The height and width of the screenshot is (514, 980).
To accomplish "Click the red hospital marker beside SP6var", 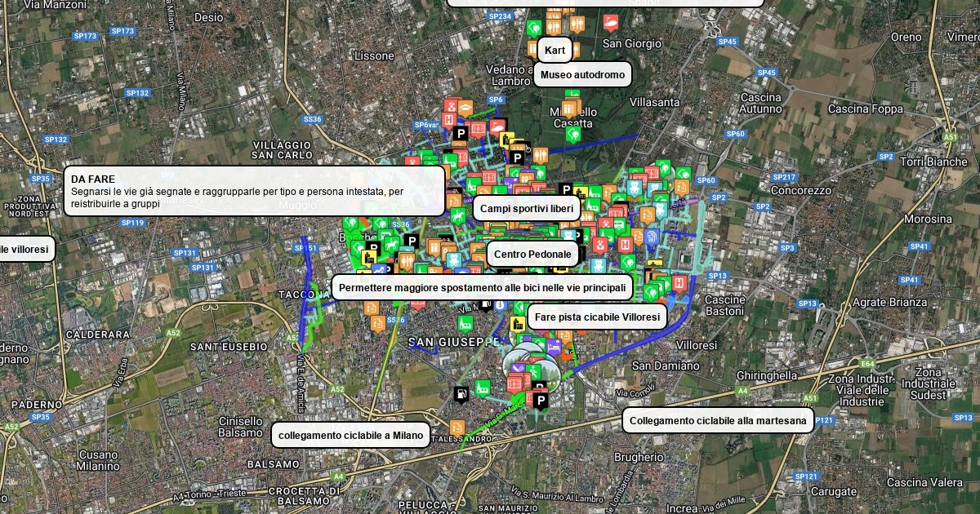I will (448, 120).
